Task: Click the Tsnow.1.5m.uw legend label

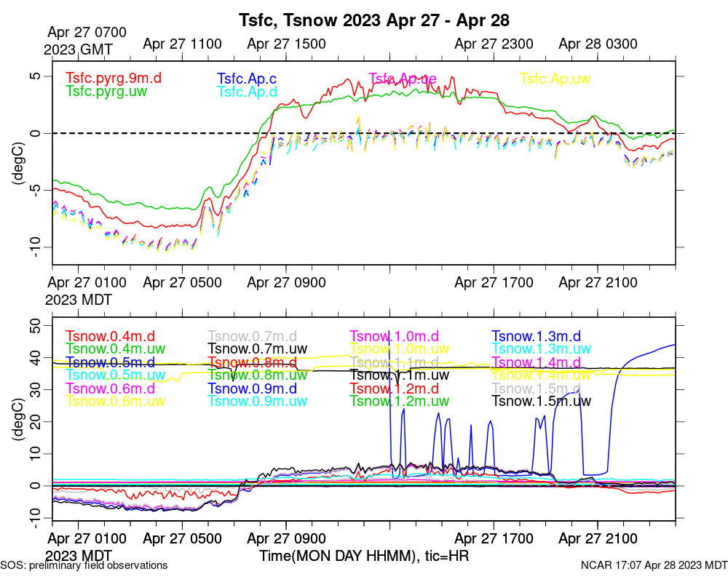Action: [x=542, y=401]
